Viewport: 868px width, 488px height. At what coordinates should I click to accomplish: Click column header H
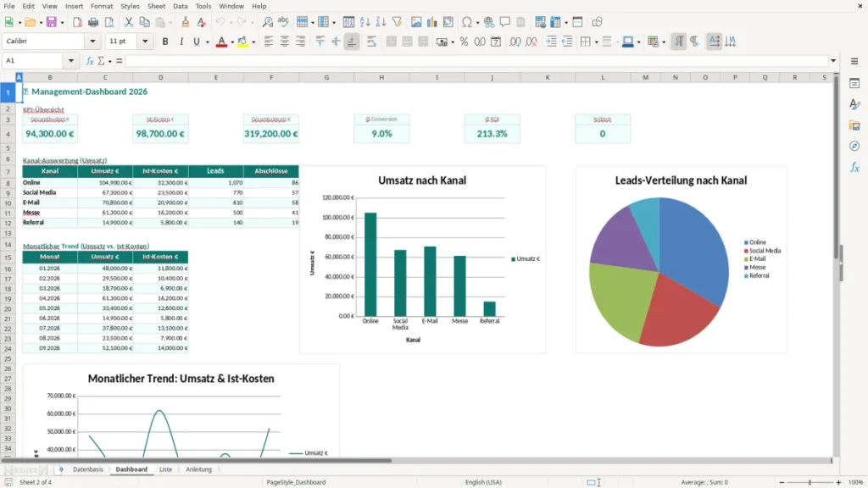[381, 77]
